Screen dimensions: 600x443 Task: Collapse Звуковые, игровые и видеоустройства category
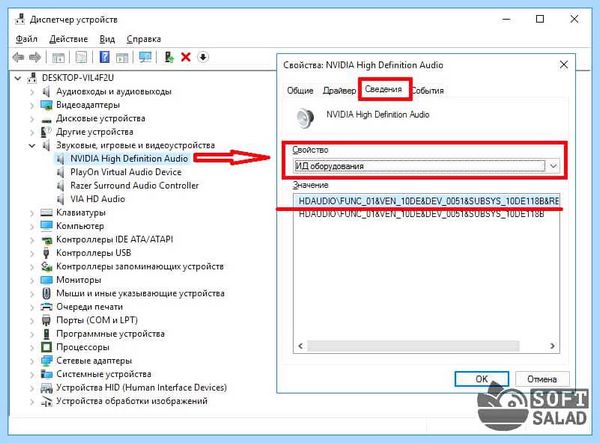pyautogui.click(x=32, y=145)
